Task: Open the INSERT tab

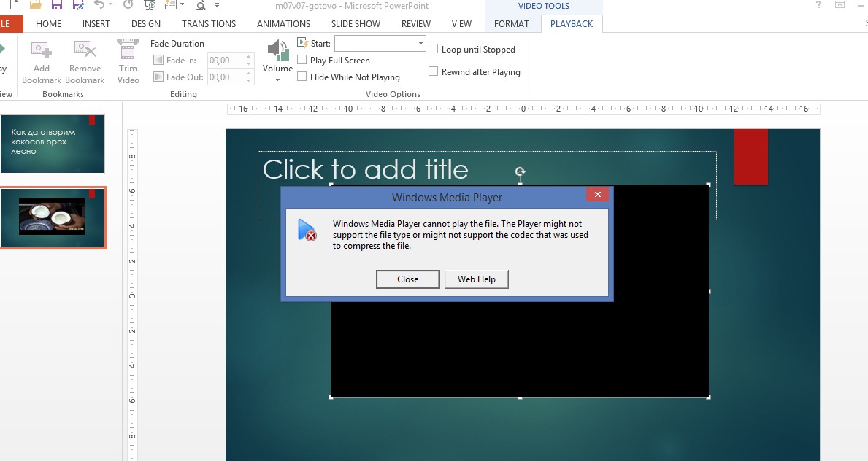Action: 96,24
